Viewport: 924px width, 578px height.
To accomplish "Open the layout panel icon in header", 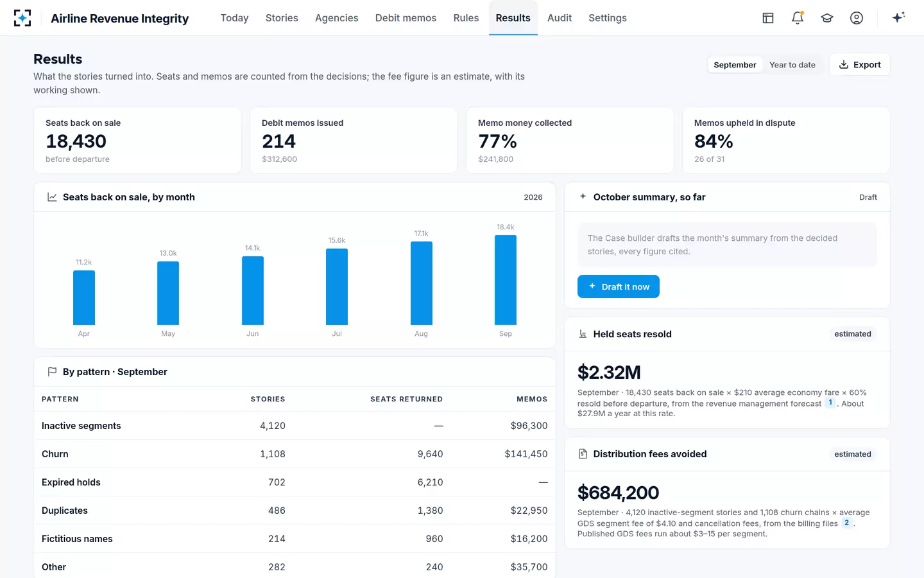I will [x=768, y=18].
